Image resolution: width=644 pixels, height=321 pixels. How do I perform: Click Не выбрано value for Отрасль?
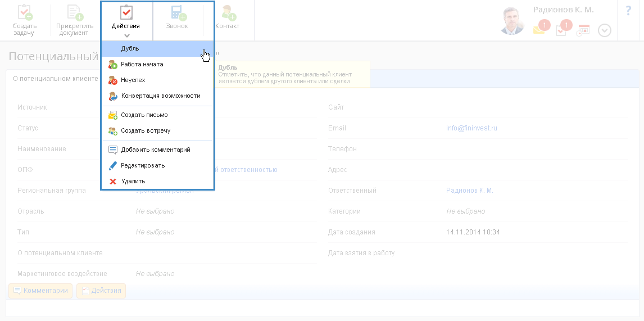155,211
